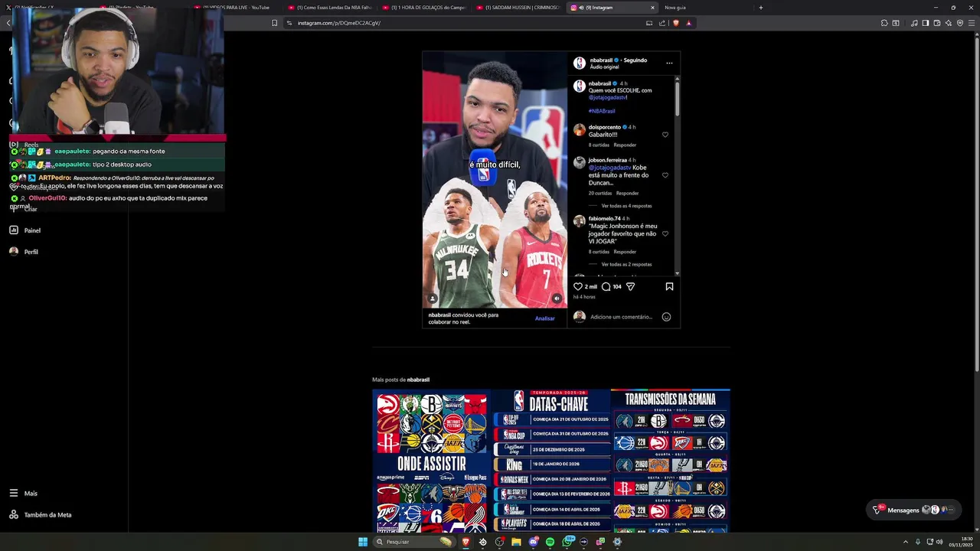Reply to fabiomelo.74's comment
The image size is (980, 551).
625,251
